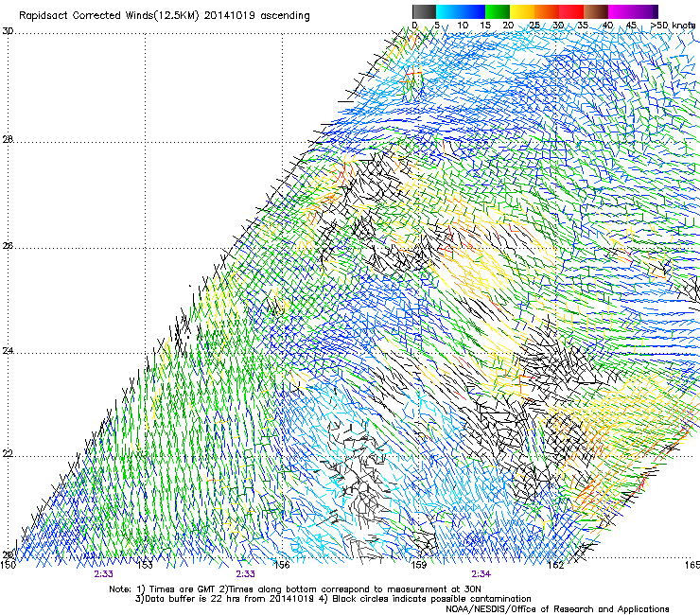Click the '30' latitude axis label

pyautogui.click(x=8, y=31)
